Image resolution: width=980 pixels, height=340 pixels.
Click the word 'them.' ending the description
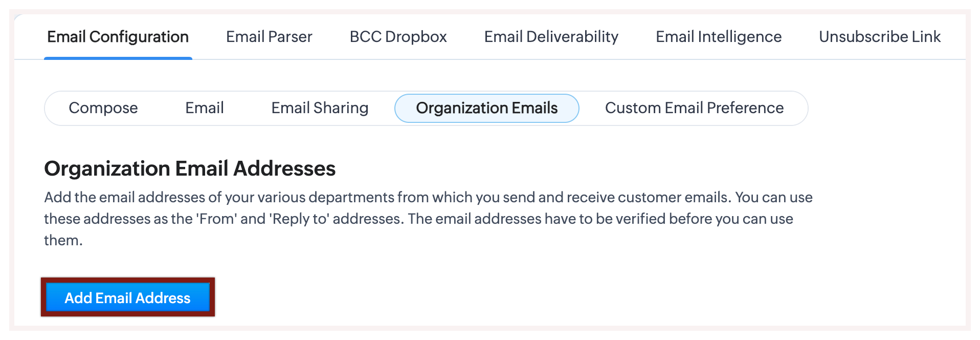point(63,241)
